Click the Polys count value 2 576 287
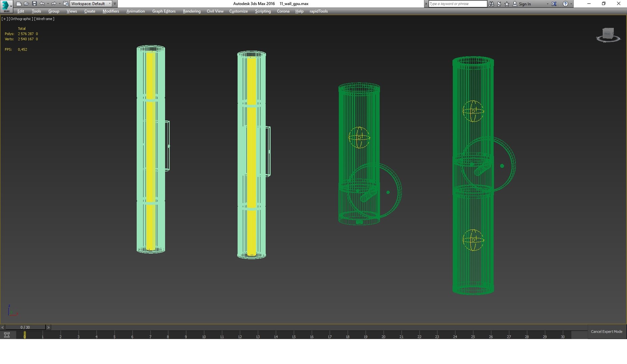 26,34
